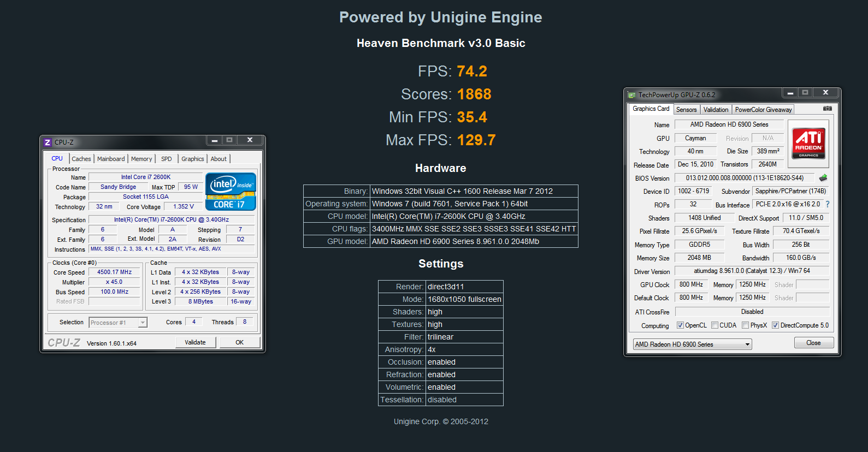Minimize the GPU-Z window
The width and height of the screenshot is (868, 452).
[x=790, y=93]
